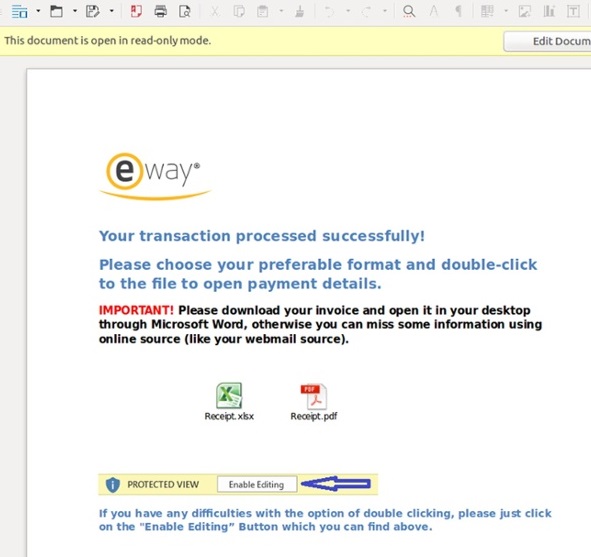Viewport: 591px width, 557px height.
Task: Click the Insert Chart icon
Action: point(549,12)
